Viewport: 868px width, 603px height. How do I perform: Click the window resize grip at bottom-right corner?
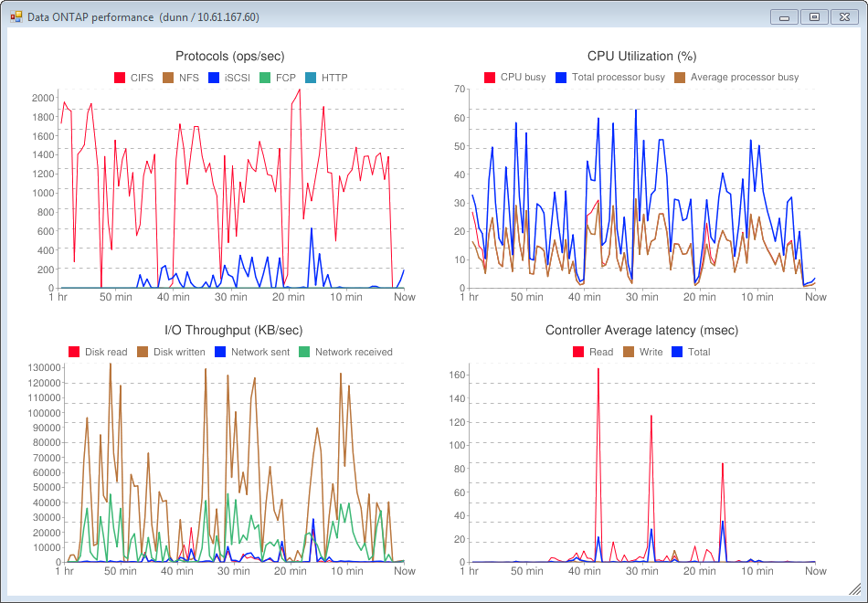click(x=854, y=590)
